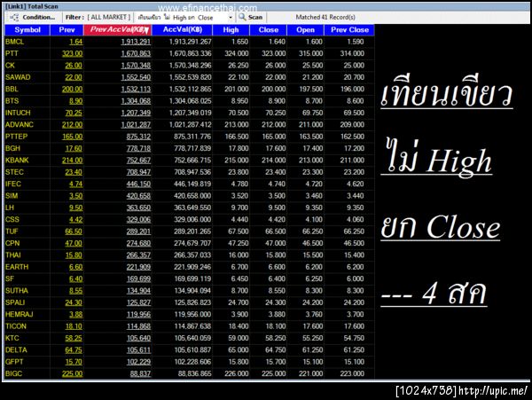Click PTTEP PrevAccVal 875,312
Image resolution: width=532 pixels, height=400 pixels.
point(138,137)
